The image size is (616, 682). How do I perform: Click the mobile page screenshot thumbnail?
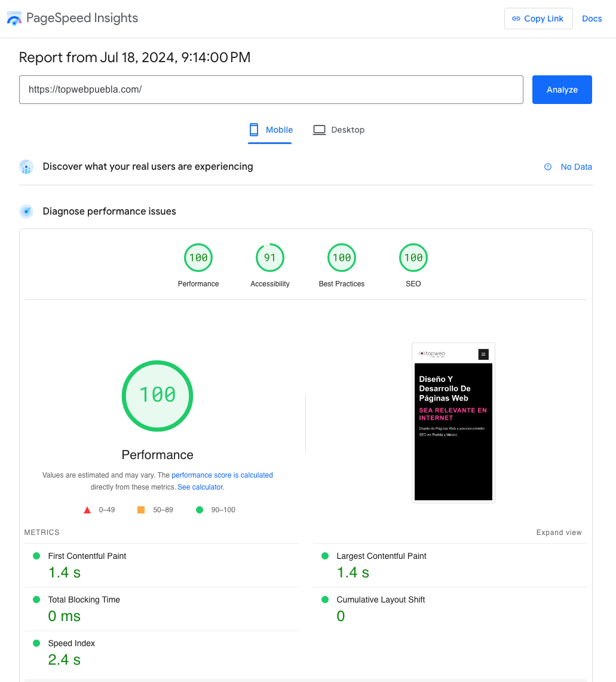tap(453, 423)
